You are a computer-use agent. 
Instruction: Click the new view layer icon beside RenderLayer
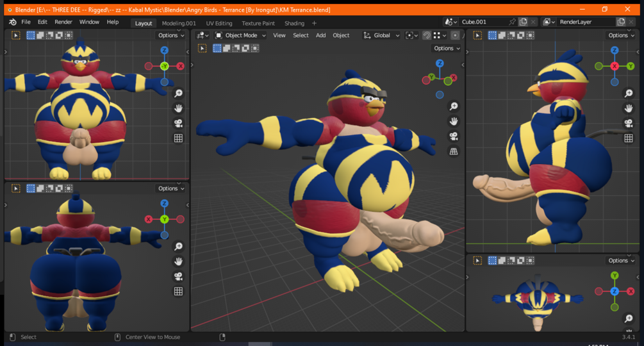pos(621,22)
